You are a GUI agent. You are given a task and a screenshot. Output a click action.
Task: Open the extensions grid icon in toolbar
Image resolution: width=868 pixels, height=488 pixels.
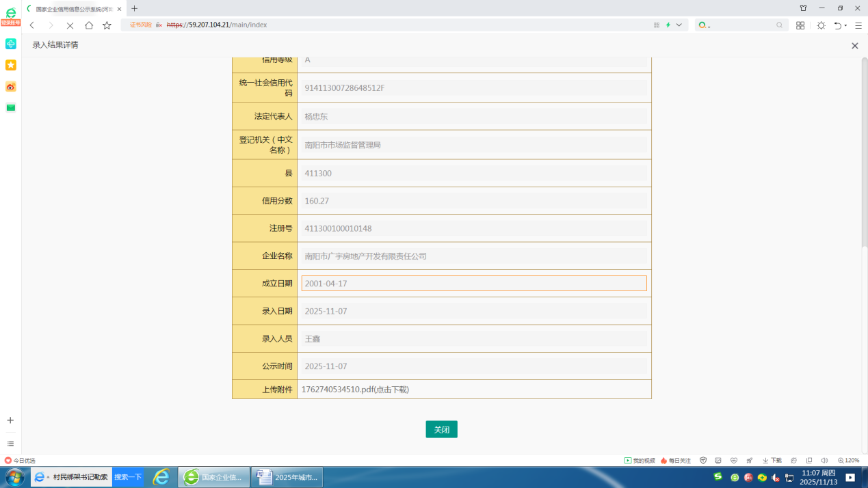click(800, 25)
